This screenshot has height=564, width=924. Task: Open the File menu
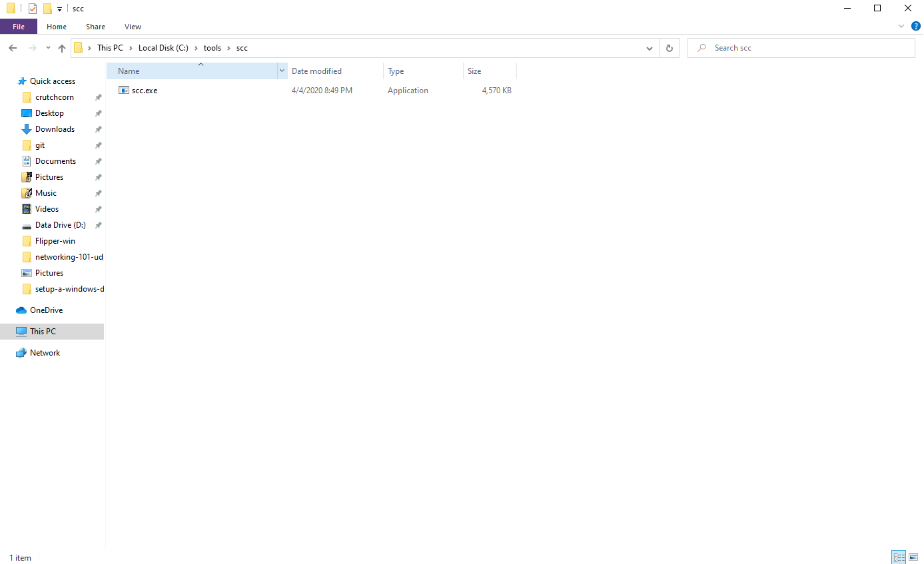tap(19, 26)
